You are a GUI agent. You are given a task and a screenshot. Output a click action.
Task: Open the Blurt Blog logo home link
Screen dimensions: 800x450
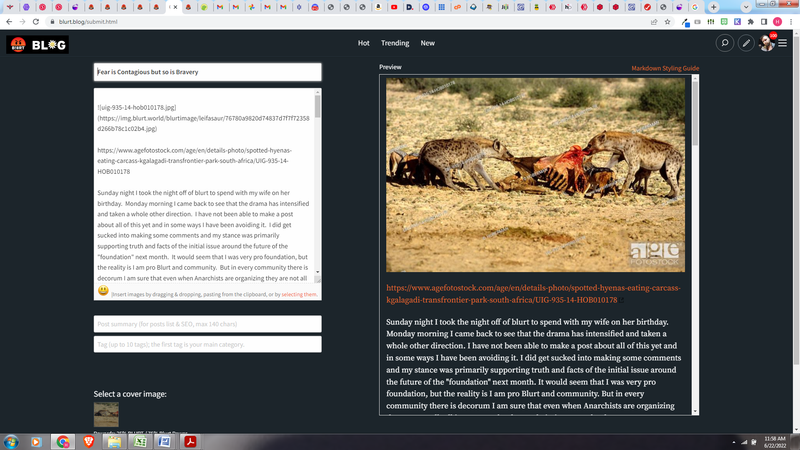pos(37,45)
